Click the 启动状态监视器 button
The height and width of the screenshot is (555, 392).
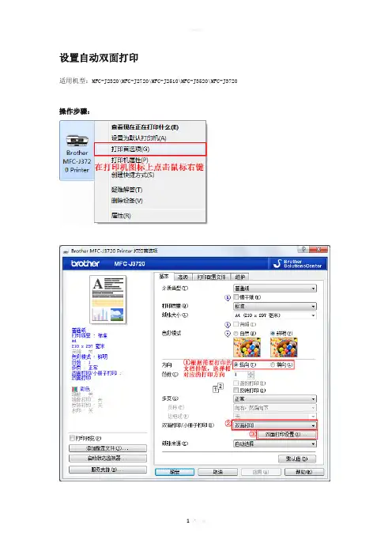(x=107, y=459)
